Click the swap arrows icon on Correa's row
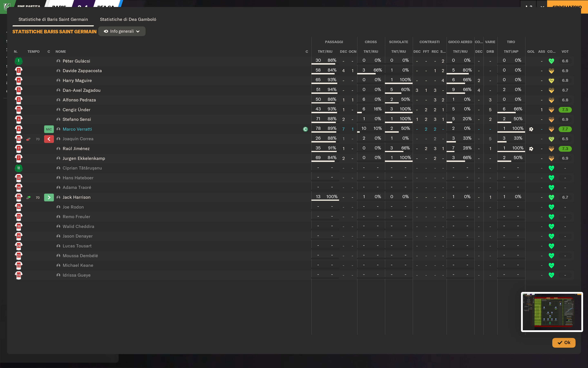This screenshot has width=588, height=368. click(28, 139)
